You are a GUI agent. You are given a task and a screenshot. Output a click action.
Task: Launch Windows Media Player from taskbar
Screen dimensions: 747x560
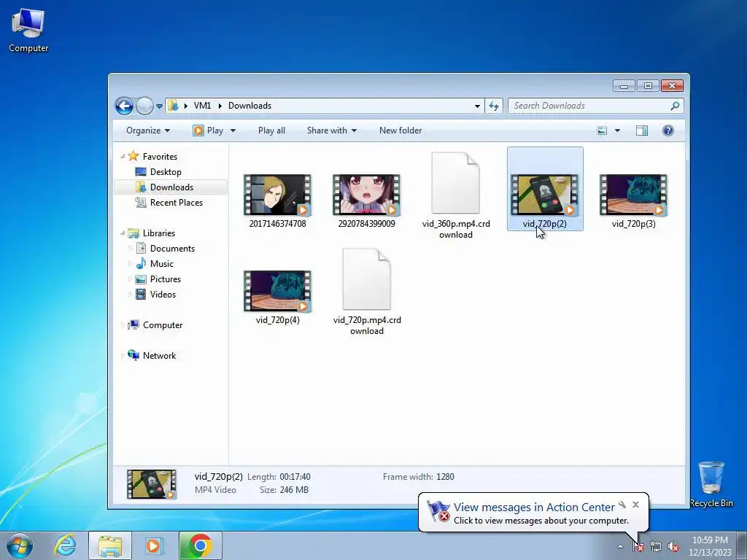(154, 545)
